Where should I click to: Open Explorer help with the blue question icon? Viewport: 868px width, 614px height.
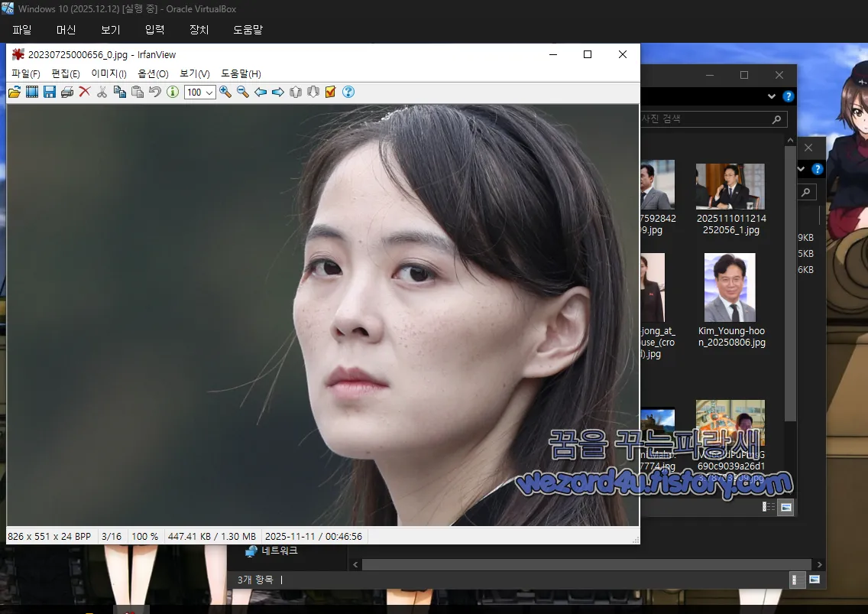(x=789, y=96)
